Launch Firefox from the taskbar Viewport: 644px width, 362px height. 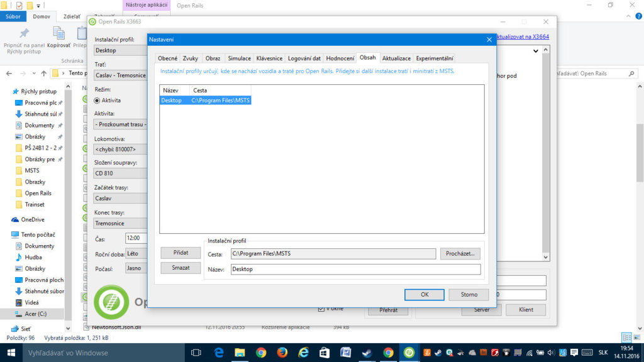click(282, 353)
